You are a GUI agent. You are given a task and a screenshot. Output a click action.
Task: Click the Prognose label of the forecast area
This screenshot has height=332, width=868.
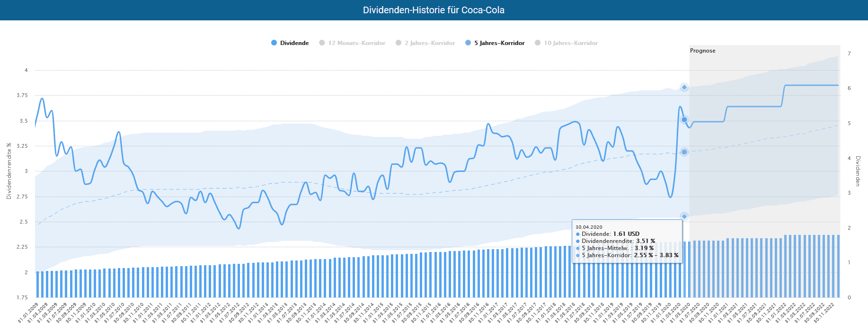(x=702, y=51)
